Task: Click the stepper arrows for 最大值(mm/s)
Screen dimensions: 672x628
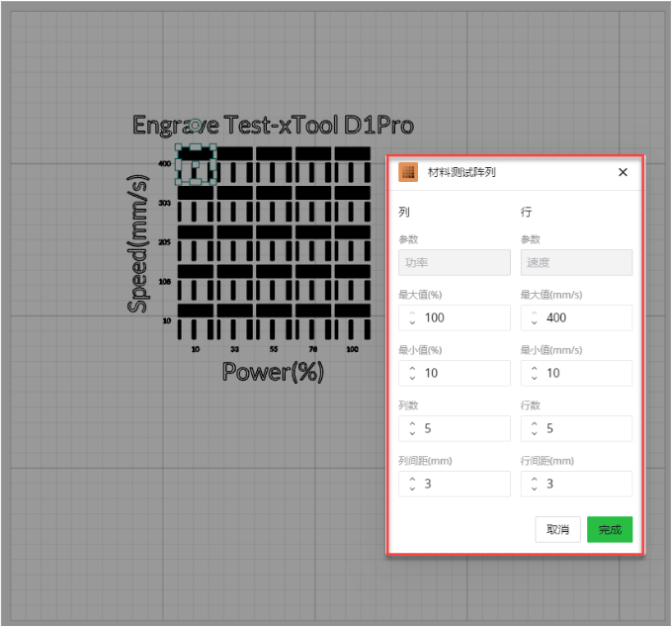Action: 534,317
